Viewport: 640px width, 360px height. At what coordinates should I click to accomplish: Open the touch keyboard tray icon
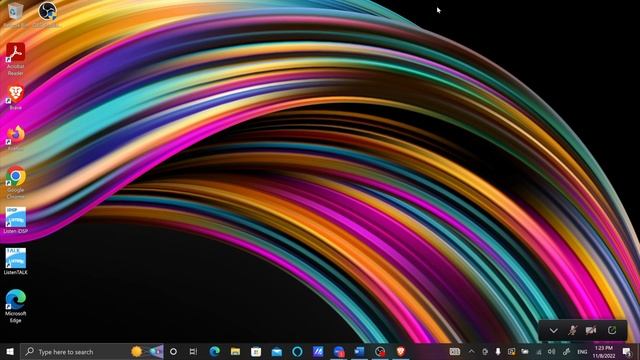tap(454, 351)
